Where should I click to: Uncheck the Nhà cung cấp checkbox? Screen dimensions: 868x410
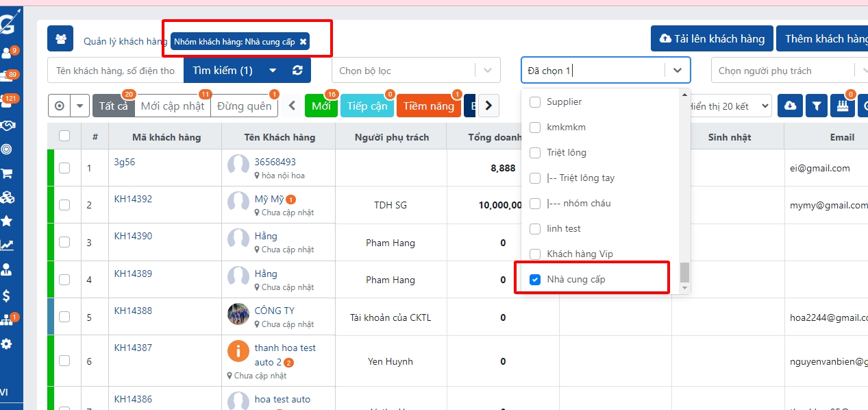tap(536, 279)
